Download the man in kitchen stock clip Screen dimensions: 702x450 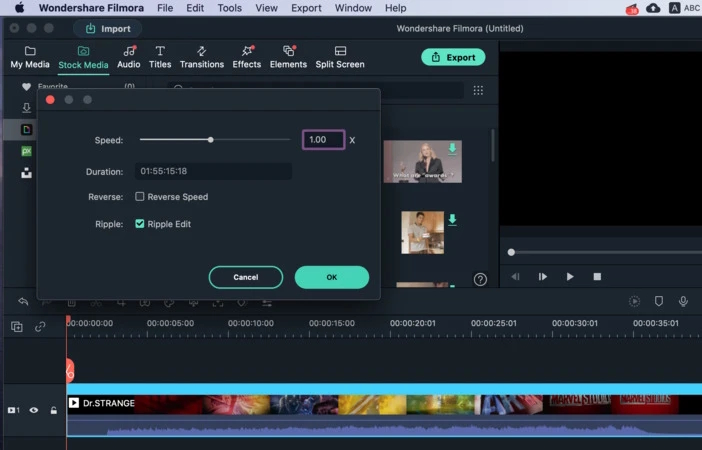coord(452,220)
